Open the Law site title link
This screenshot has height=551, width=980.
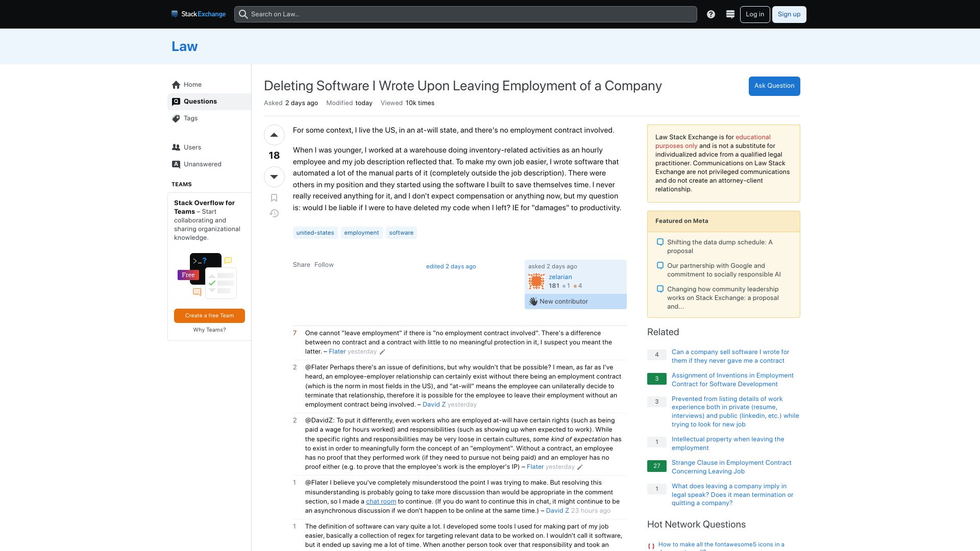(184, 46)
